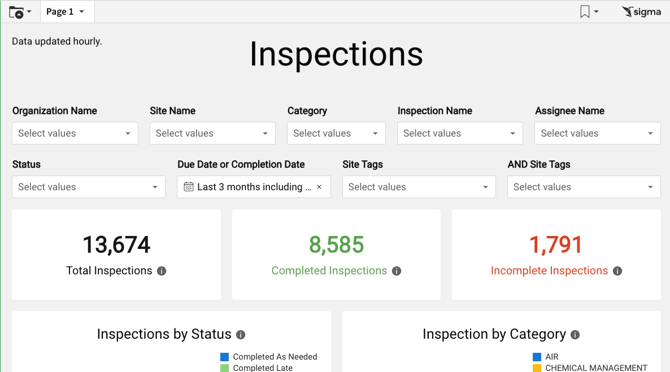Show info for Incomplete Inspections
The image size is (670, 372).
coord(617,271)
